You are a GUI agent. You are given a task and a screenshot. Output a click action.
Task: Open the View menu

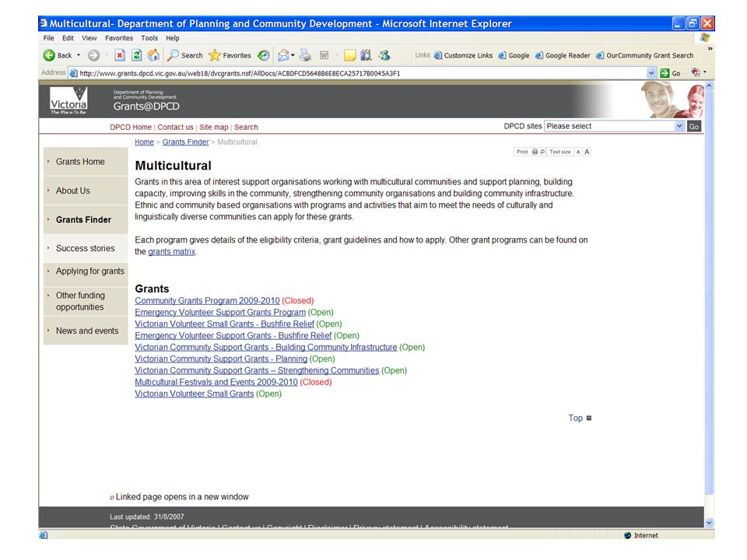[89, 38]
